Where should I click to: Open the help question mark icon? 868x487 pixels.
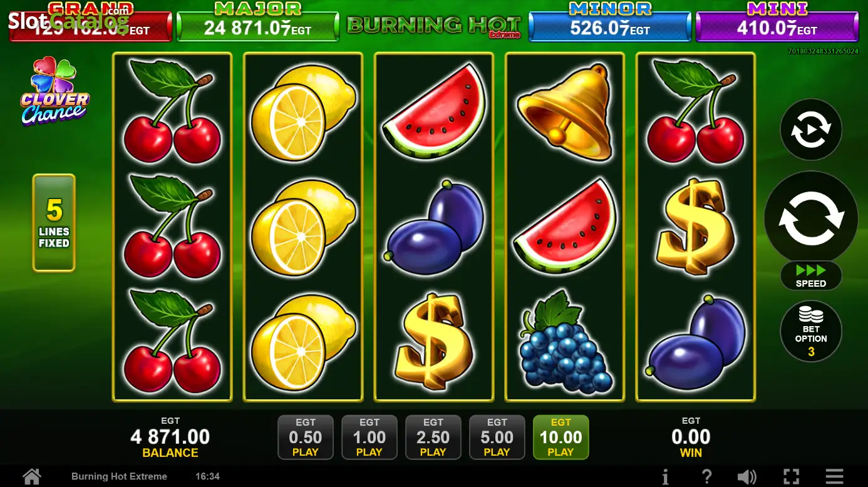[x=706, y=477]
